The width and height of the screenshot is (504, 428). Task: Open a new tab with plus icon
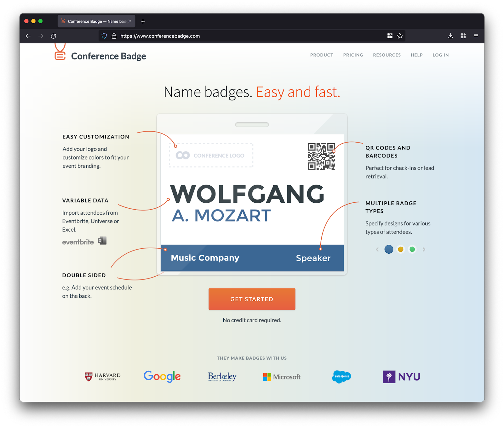click(143, 21)
